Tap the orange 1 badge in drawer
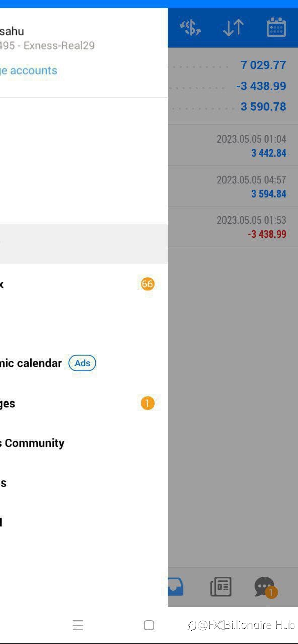 click(147, 403)
